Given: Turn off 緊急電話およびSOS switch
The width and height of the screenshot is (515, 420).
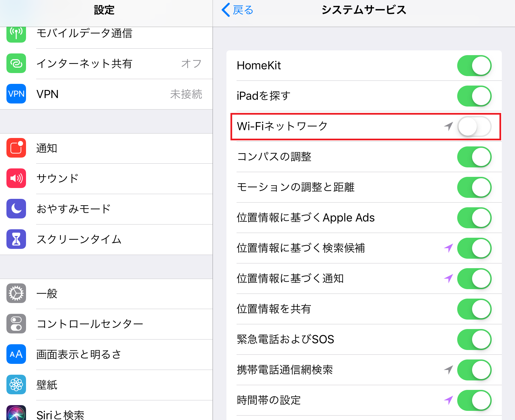Looking at the screenshot, I should 474,340.
